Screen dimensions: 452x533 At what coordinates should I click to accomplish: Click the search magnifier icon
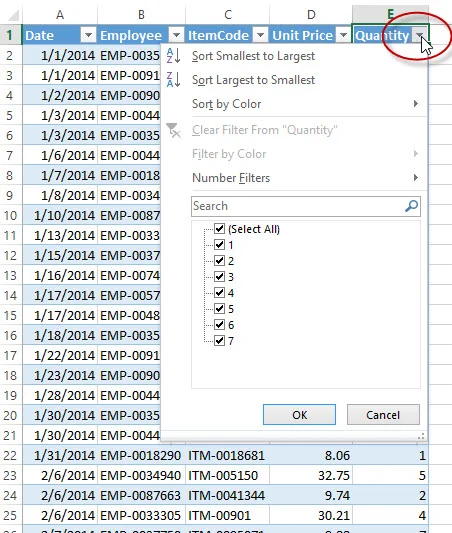pos(411,206)
